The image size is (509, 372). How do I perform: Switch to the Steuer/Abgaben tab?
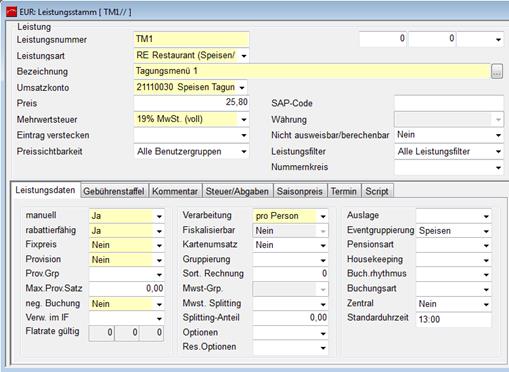237,191
